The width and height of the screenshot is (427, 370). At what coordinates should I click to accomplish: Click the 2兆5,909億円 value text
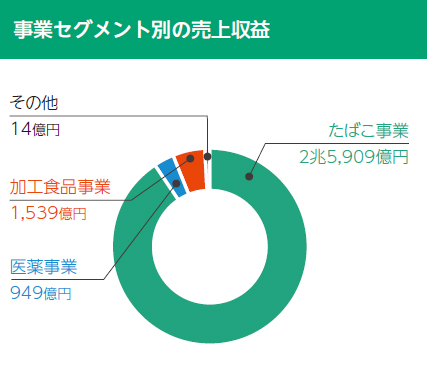pyautogui.click(x=354, y=156)
